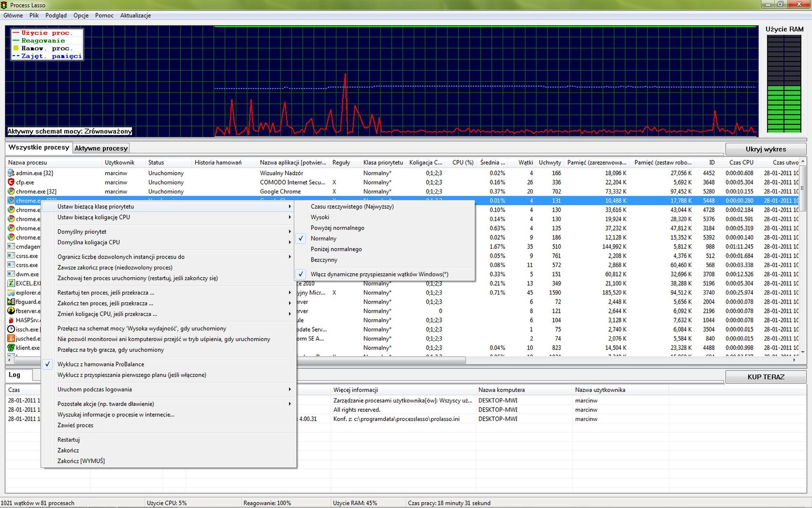Toggle 'Zawsze zakończ pracę (niedozwolony proces)'
Image resolution: width=812 pixels, height=508 pixels.
[169, 268]
